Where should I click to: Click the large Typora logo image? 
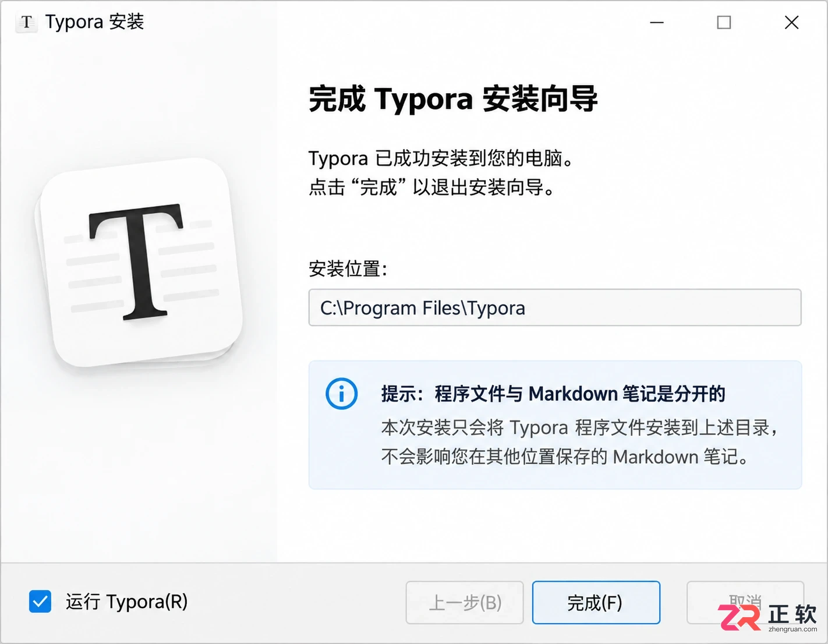140,263
